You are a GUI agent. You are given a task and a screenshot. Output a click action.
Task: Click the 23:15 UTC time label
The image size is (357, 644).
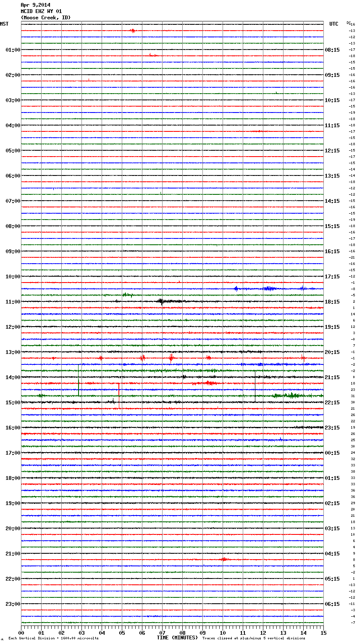pyautogui.click(x=332, y=428)
